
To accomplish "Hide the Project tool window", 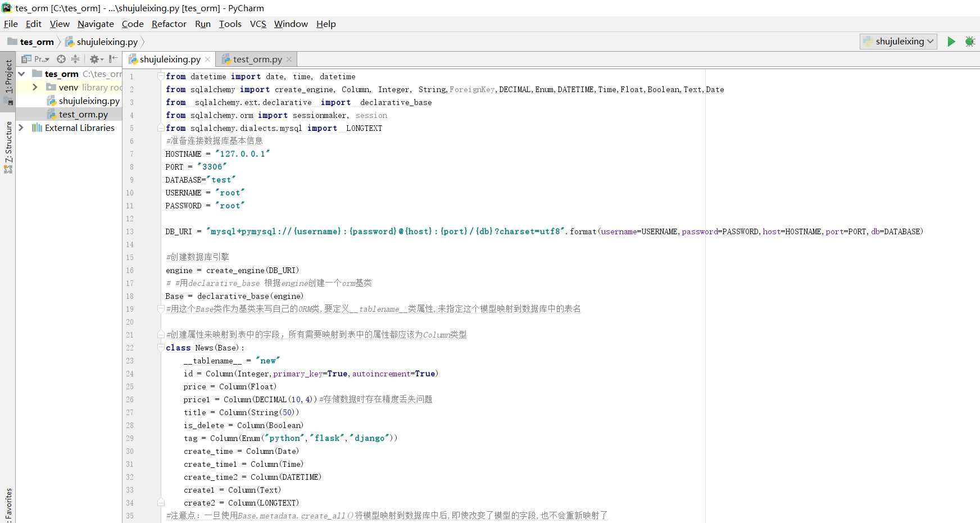I will (113, 59).
